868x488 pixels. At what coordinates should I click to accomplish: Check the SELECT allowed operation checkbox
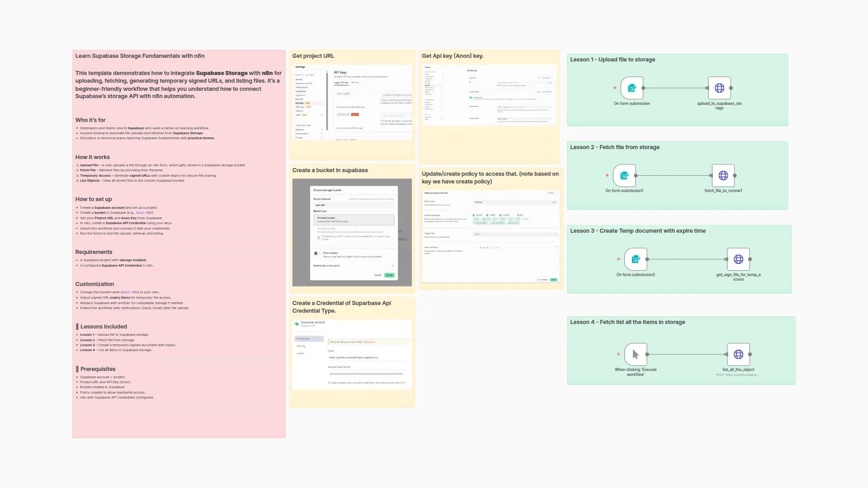pyautogui.click(x=474, y=215)
